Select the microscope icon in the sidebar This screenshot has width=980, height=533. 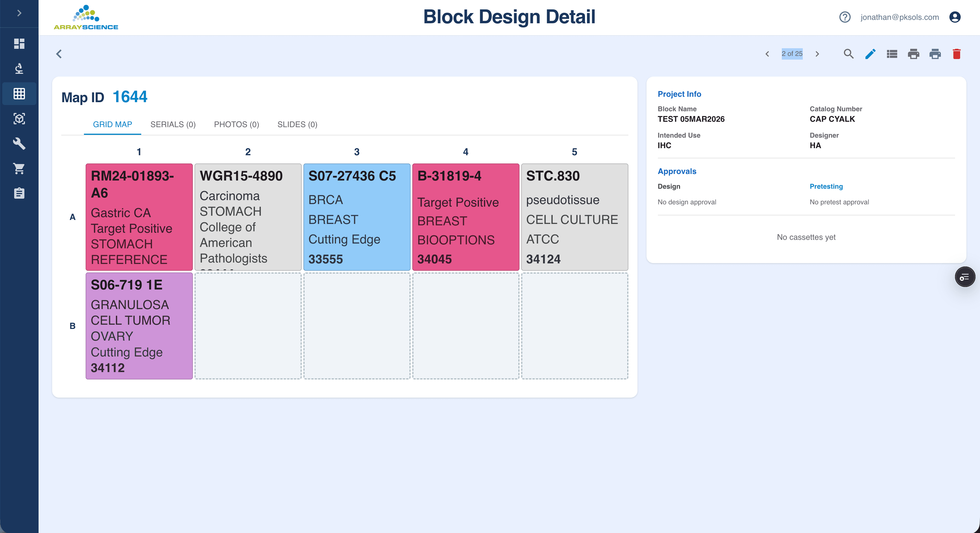click(19, 69)
